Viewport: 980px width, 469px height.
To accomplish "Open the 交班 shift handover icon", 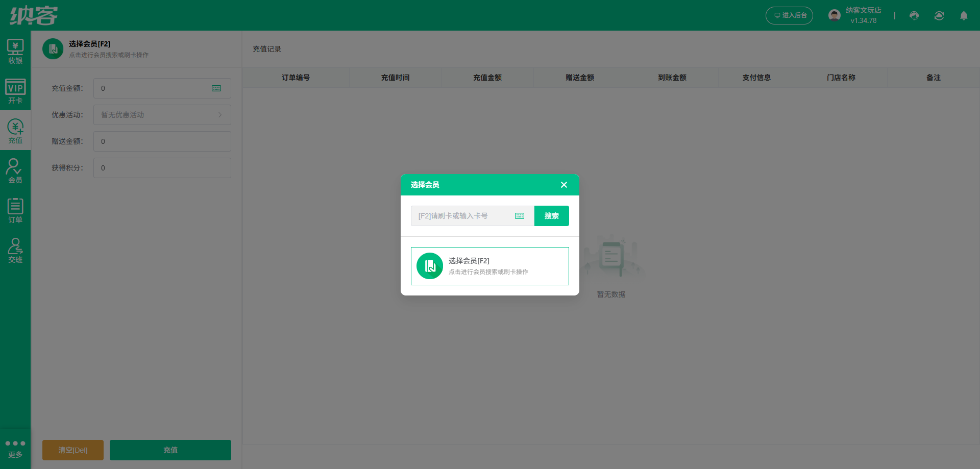I will [x=15, y=251].
